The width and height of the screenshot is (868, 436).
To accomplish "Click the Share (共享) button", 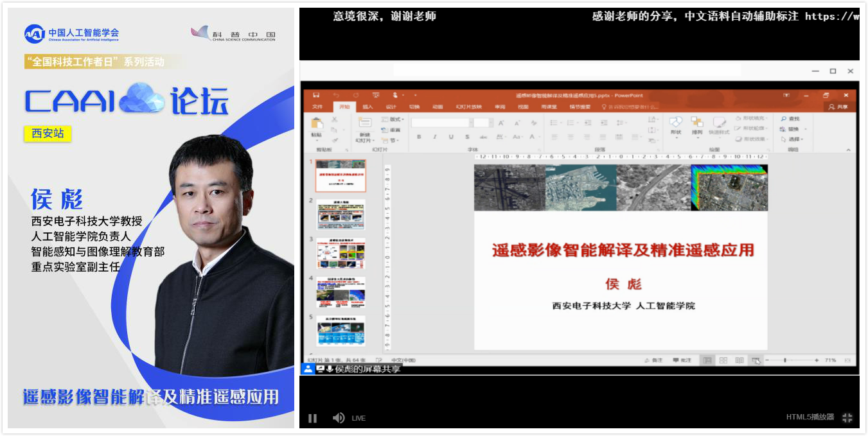I will click(838, 107).
